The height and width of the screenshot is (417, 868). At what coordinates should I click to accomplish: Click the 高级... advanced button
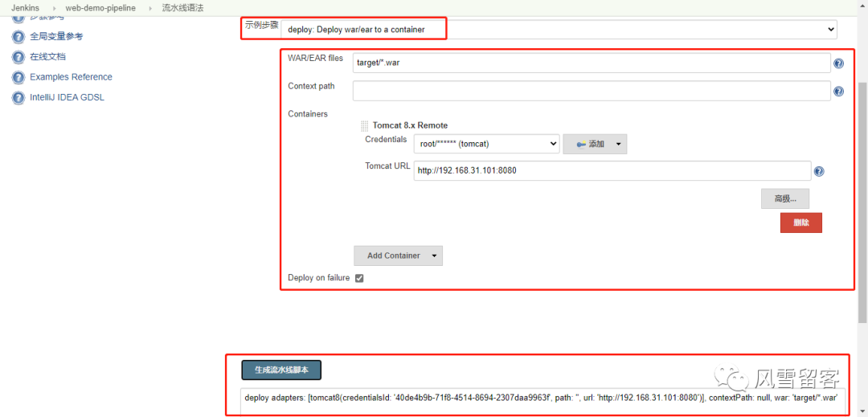785,198
